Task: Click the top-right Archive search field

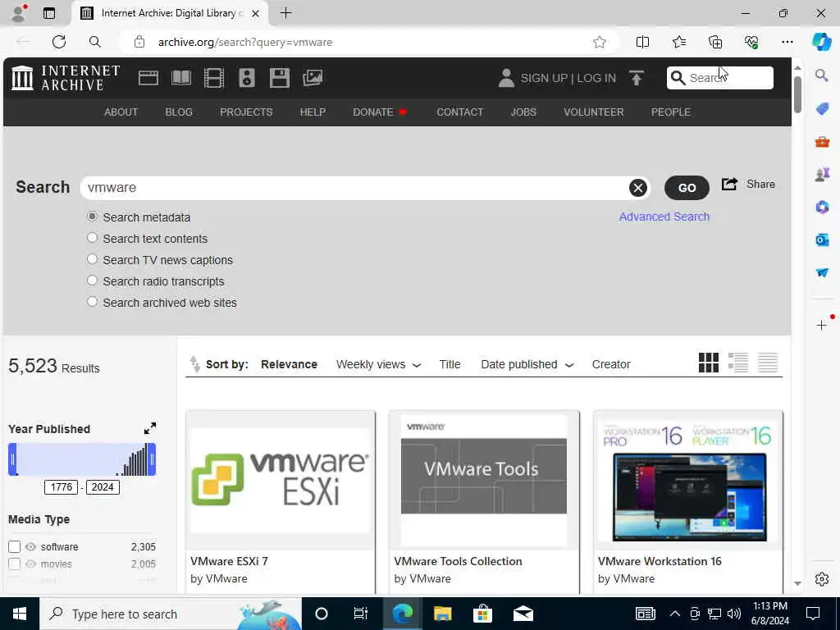Action: tap(720, 78)
